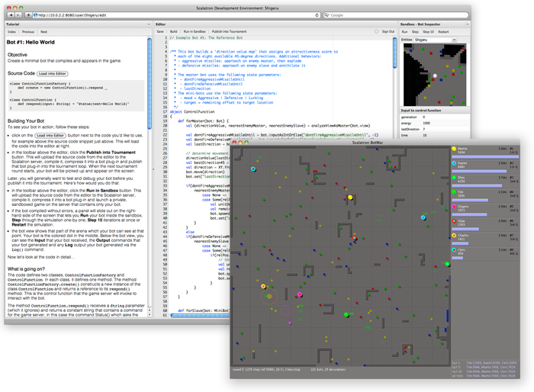Go back with the browser back arrow
This screenshot has height=392, width=534.
click(11, 15)
